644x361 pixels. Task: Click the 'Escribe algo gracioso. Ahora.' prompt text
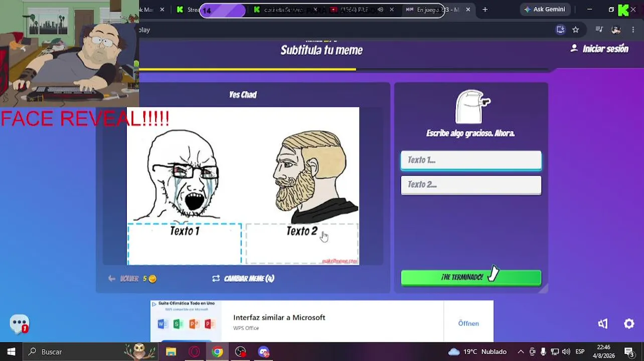pos(470,133)
